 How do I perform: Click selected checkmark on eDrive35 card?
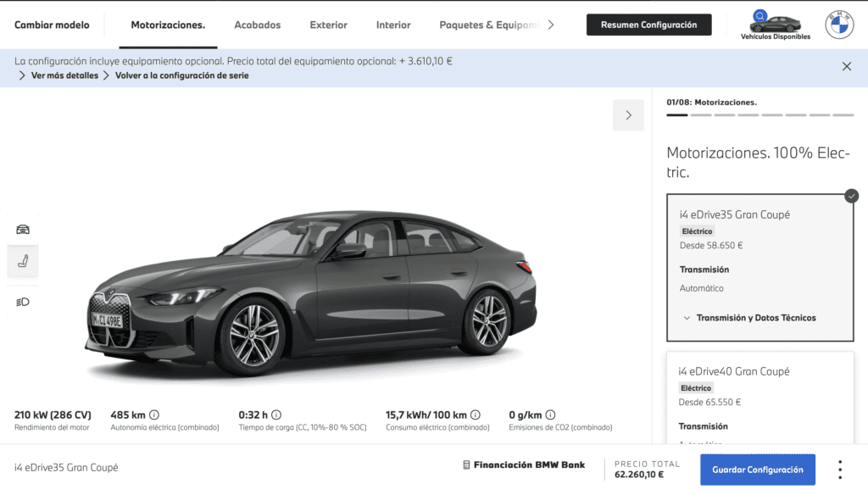851,196
